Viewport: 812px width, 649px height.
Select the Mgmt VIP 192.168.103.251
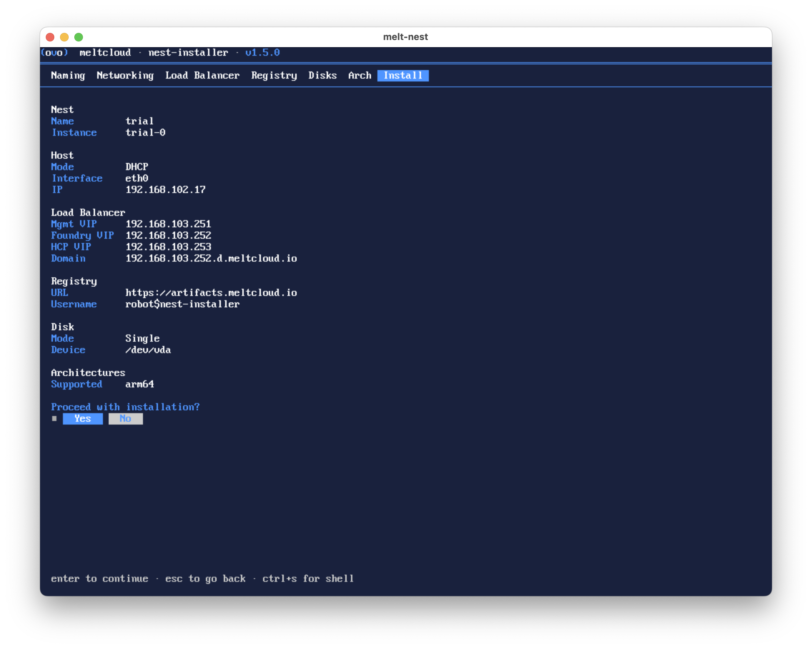[x=168, y=224]
